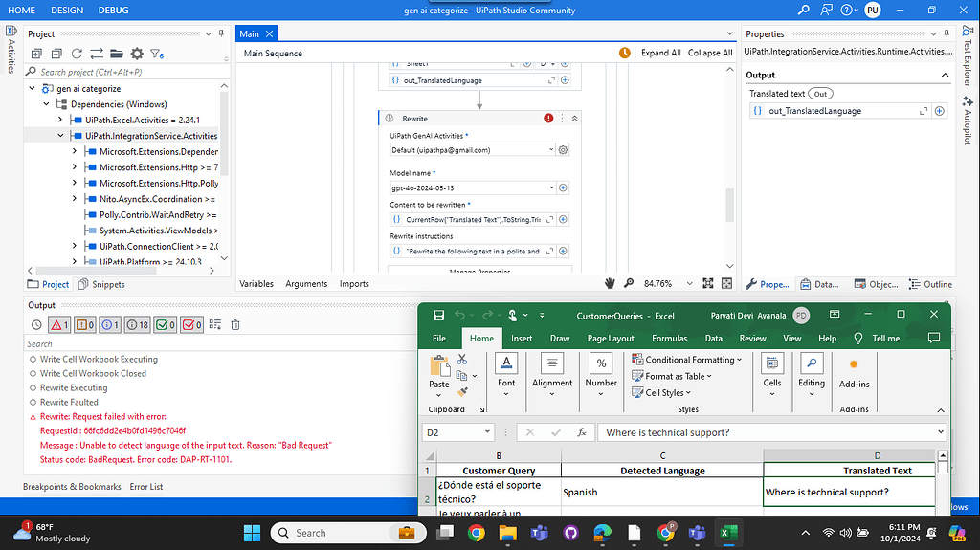This screenshot has height=550, width=980.
Task: Toggle Autopilot panel on right sidebar
Action: pos(969,119)
